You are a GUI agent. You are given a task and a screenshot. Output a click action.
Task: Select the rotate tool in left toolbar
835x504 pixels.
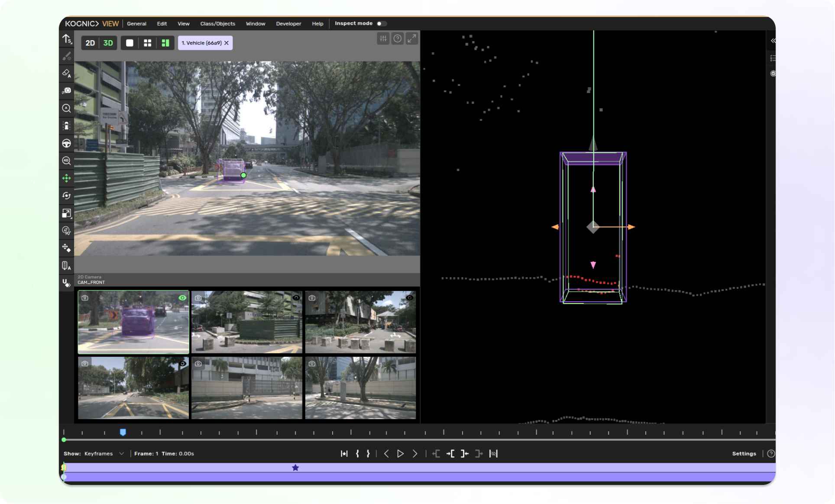[x=66, y=196]
